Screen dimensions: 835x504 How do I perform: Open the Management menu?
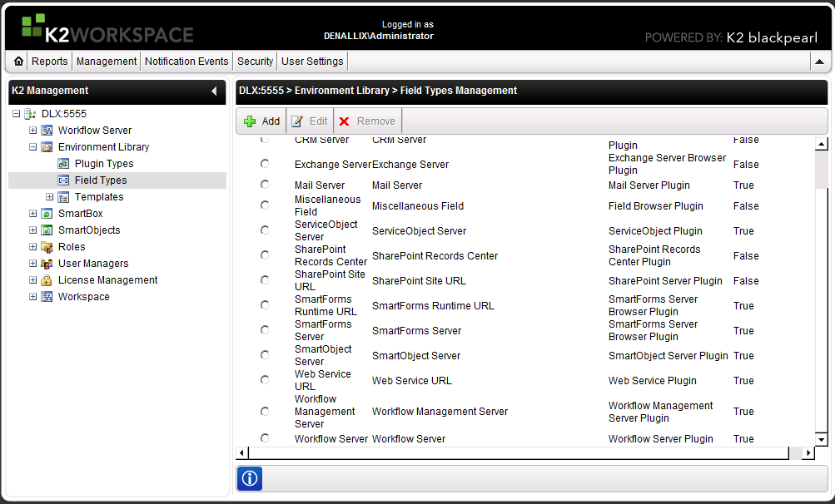click(107, 62)
